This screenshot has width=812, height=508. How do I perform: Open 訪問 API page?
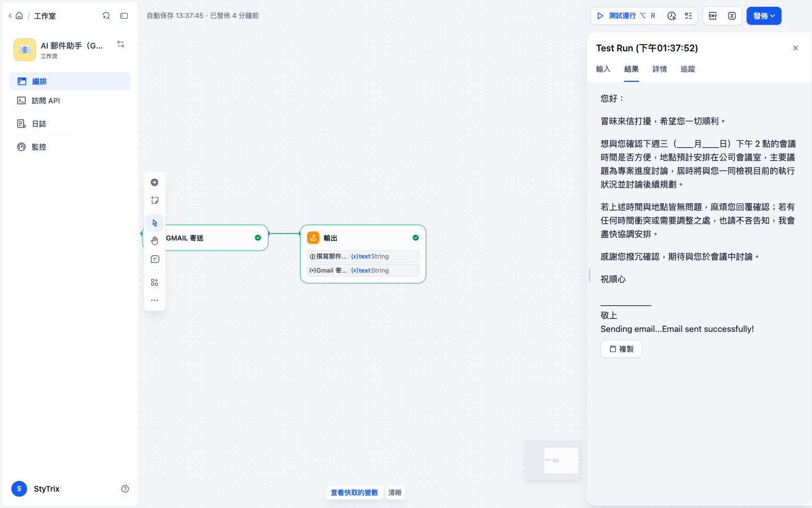pos(70,100)
